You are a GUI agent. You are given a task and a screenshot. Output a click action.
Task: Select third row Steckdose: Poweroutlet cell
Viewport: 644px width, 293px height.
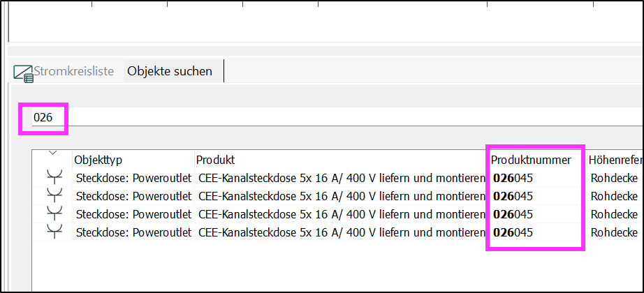click(x=134, y=214)
